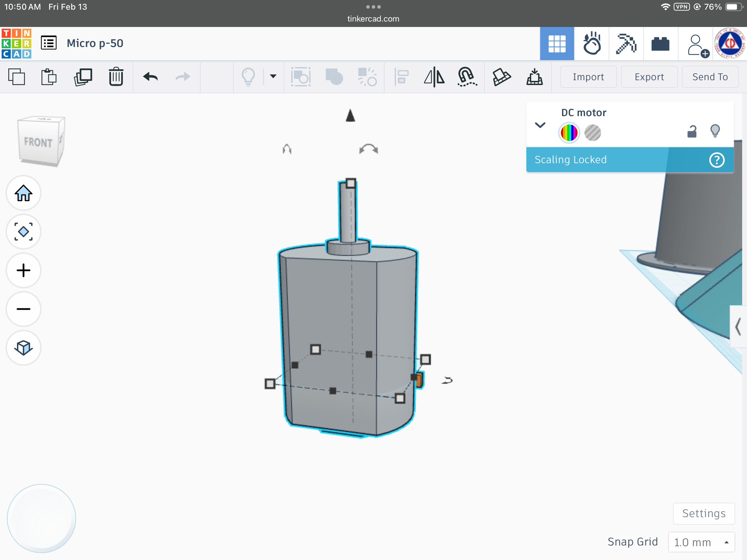Viewport: 747px width, 560px height.
Task: Fit all in view
Action: (24, 232)
